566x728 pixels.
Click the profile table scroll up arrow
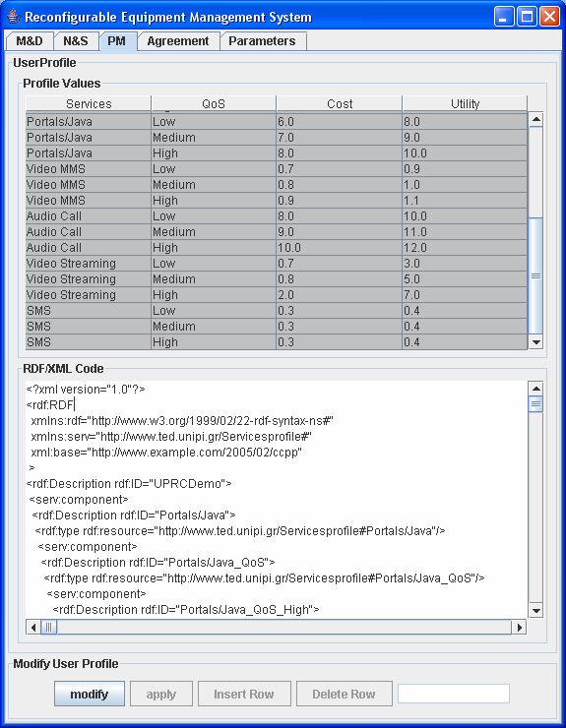[x=535, y=119]
